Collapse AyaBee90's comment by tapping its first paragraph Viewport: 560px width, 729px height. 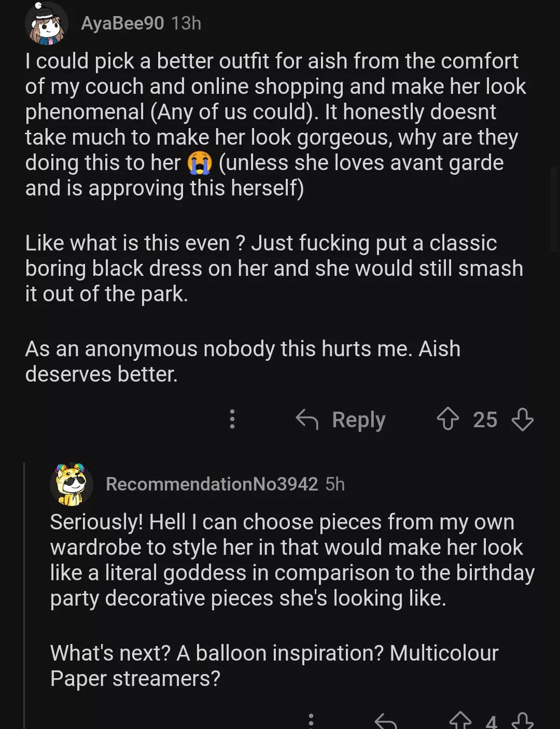[270, 124]
